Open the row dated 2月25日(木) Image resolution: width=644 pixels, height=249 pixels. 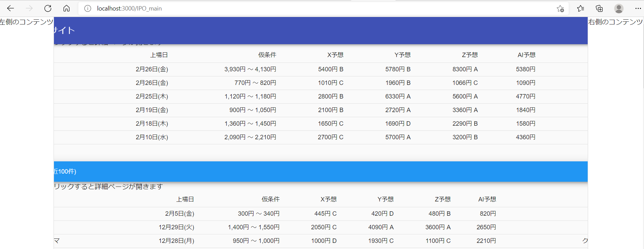(x=152, y=96)
